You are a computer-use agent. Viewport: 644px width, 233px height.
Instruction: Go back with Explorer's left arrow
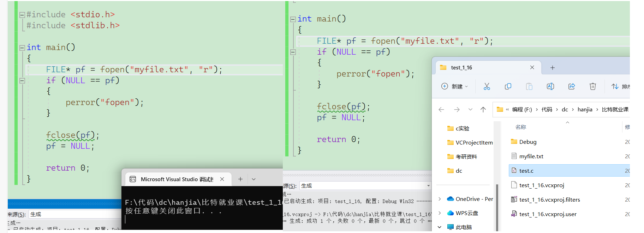441,110
